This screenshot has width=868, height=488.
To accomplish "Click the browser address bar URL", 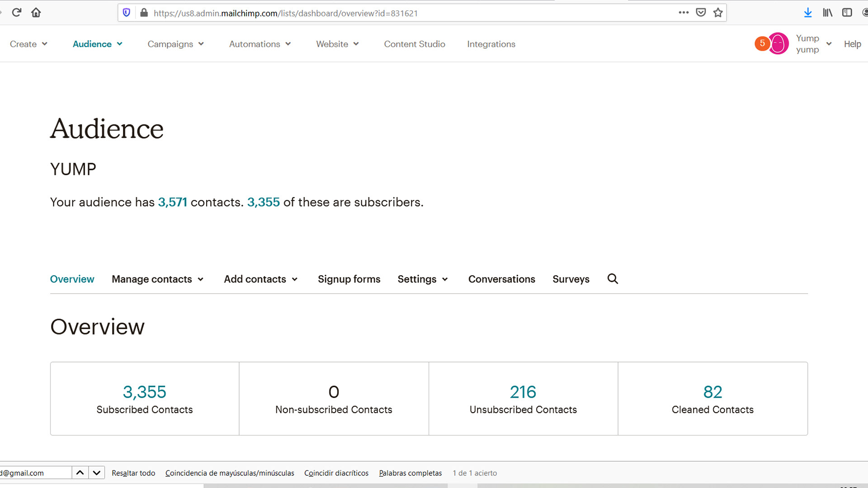I will click(x=286, y=13).
